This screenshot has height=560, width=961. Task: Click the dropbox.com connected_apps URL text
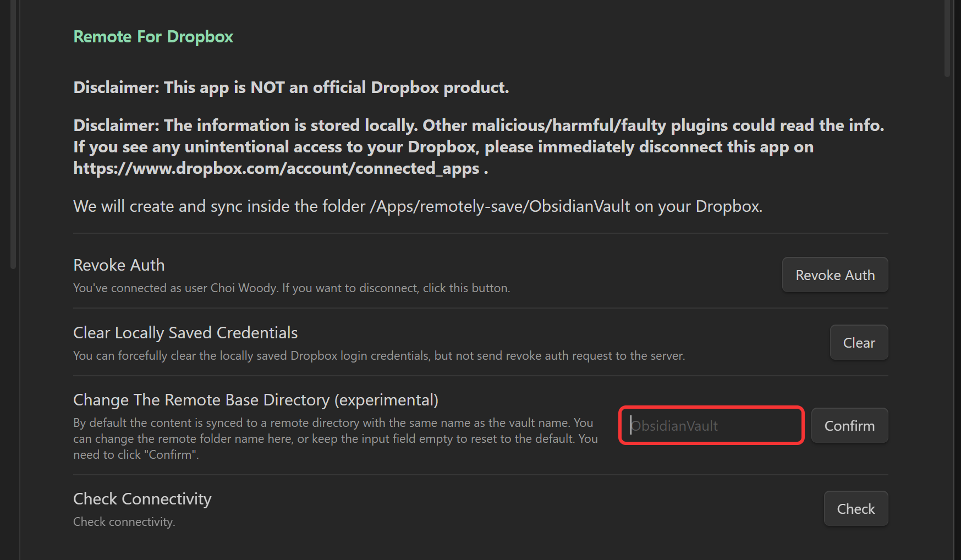[276, 168]
